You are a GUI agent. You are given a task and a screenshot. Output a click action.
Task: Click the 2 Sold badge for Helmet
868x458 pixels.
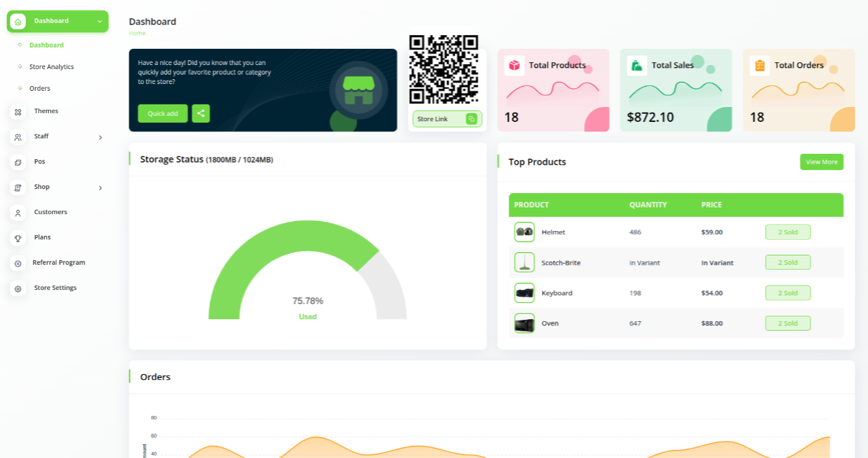click(x=788, y=232)
